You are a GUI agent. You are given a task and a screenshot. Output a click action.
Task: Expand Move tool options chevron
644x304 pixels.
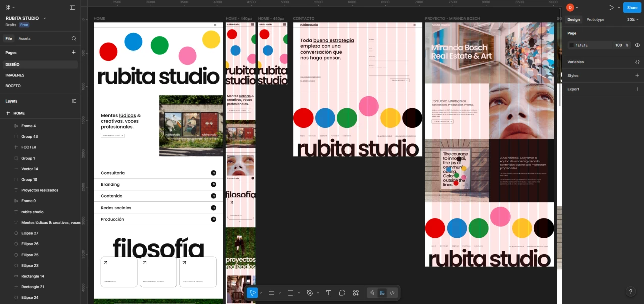point(261,293)
